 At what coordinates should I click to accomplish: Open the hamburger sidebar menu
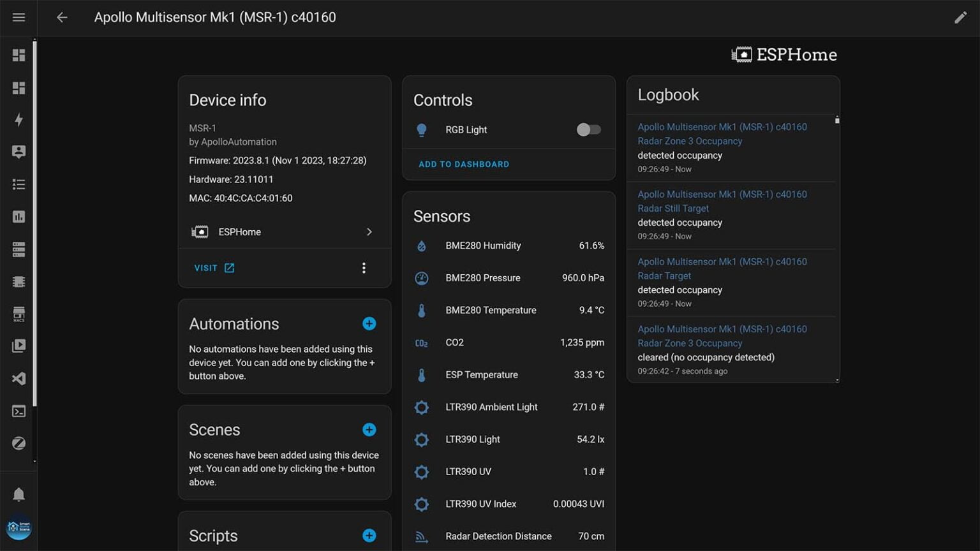click(x=19, y=17)
